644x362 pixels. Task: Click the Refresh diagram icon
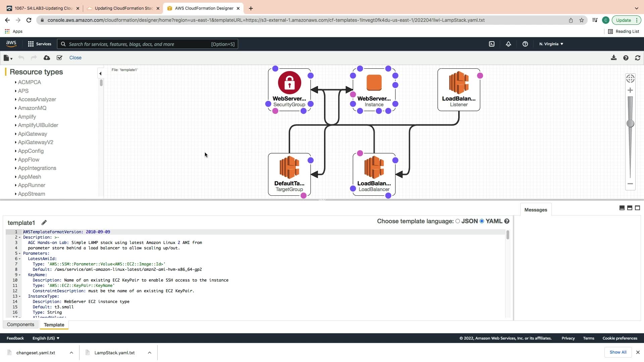coord(637,58)
